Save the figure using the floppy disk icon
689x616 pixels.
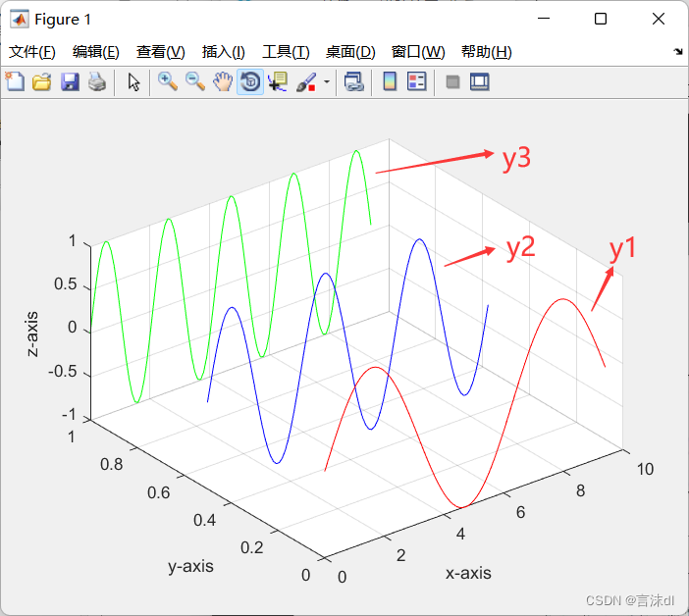[x=70, y=82]
